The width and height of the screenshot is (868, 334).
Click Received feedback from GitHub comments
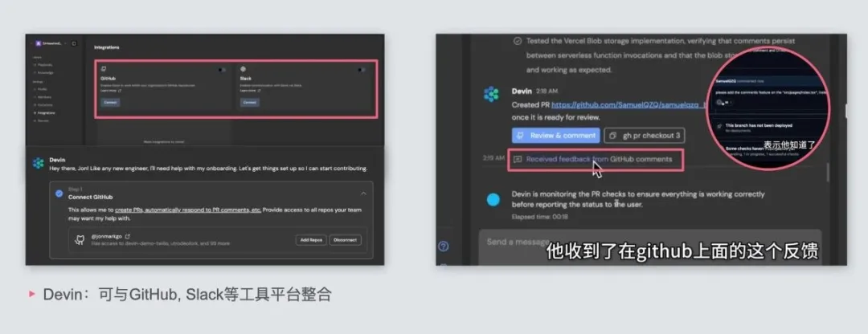(x=599, y=159)
